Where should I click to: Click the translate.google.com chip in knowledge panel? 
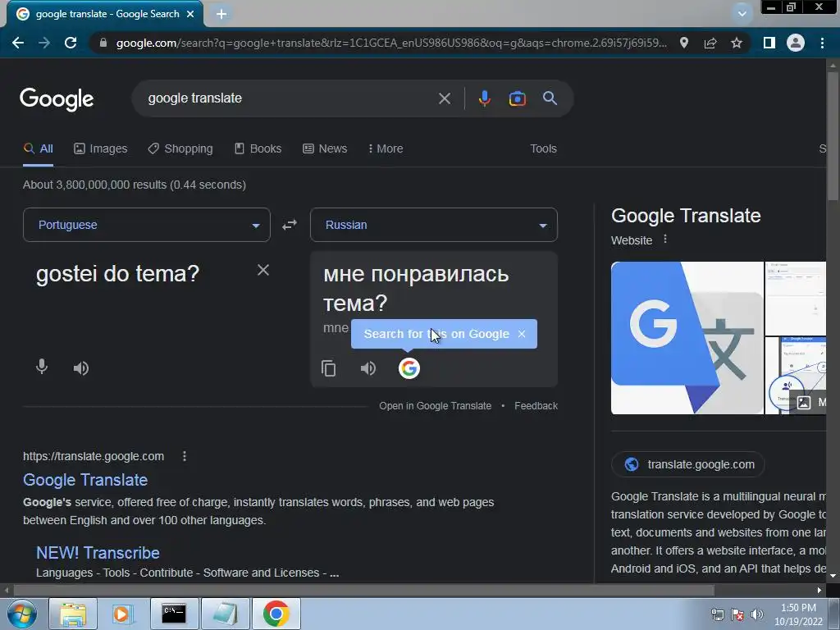[x=688, y=464]
